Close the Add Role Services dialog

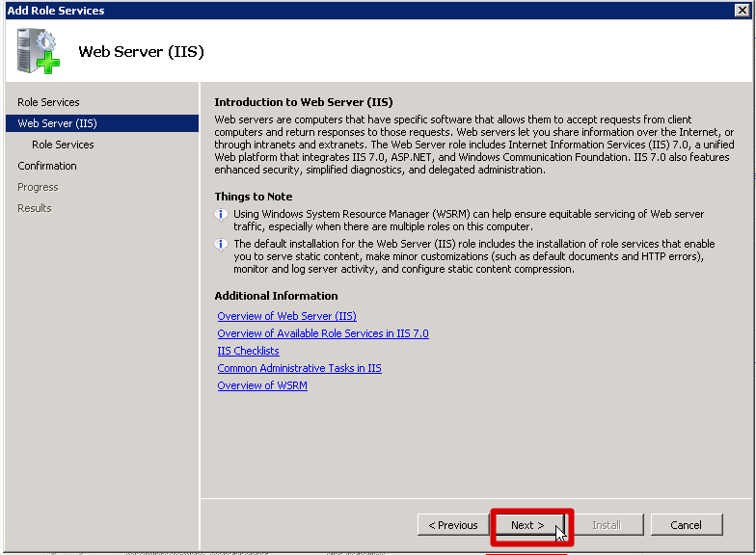(x=742, y=10)
